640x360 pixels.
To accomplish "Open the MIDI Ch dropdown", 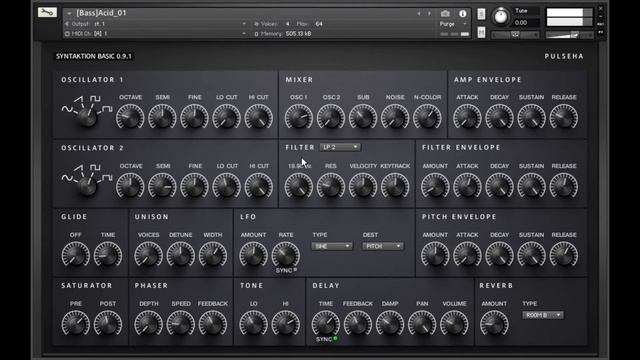I will (x=156, y=33).
